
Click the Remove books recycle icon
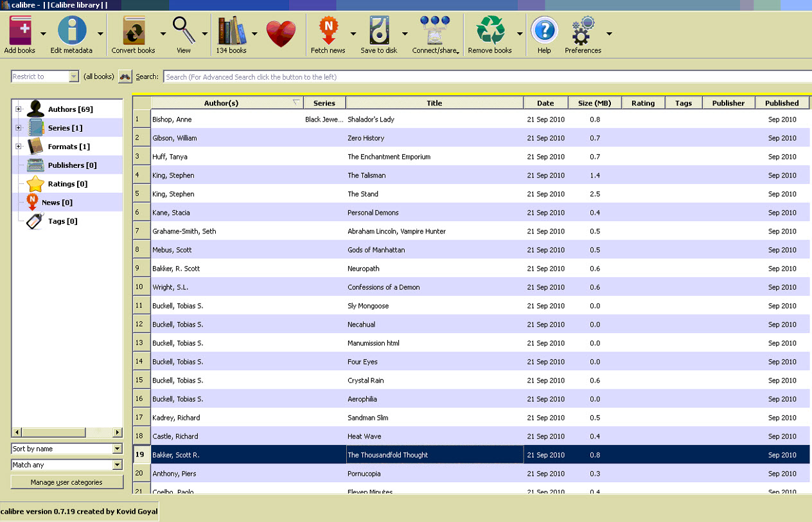coord(490,30)
